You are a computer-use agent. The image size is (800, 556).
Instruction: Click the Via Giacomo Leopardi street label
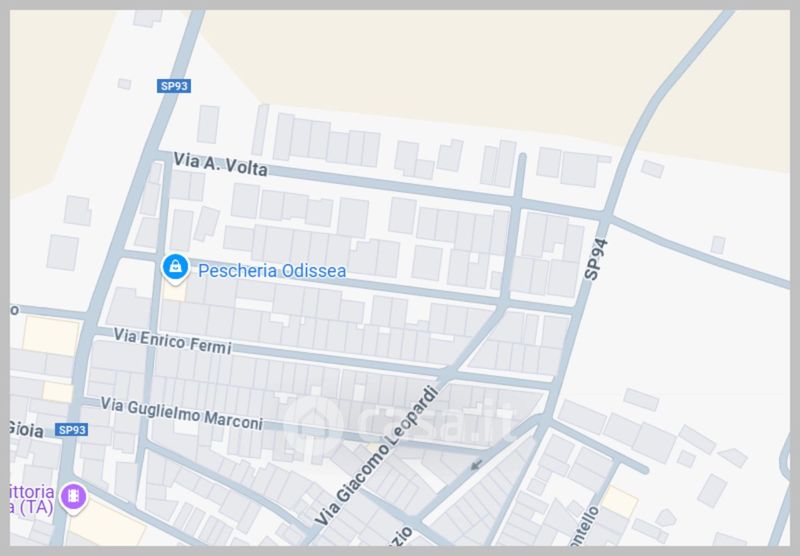377,456
